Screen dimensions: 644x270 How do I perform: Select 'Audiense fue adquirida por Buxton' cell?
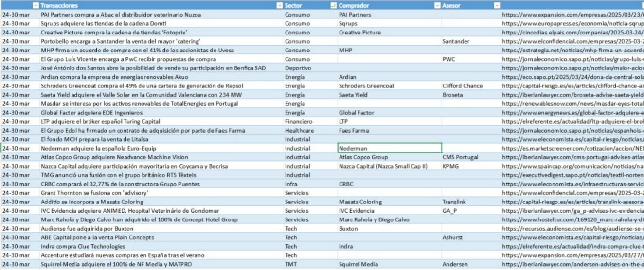pyautogui.click(x=161, y=228)
